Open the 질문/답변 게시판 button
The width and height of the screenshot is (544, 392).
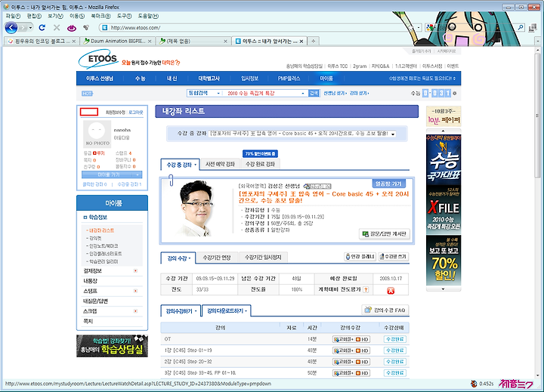pos(385,234)
